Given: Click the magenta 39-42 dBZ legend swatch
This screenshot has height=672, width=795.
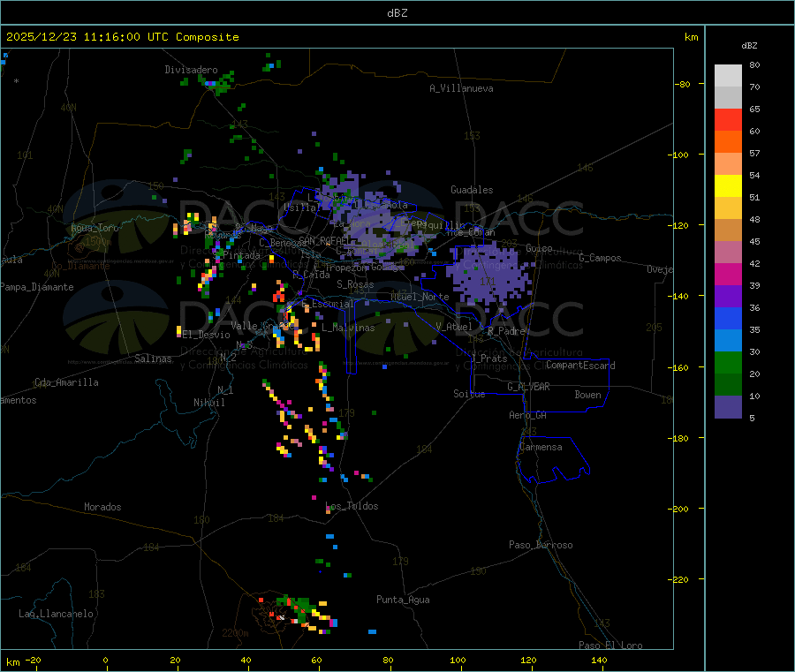Looking at the screenshot, I should click(728, 274).
